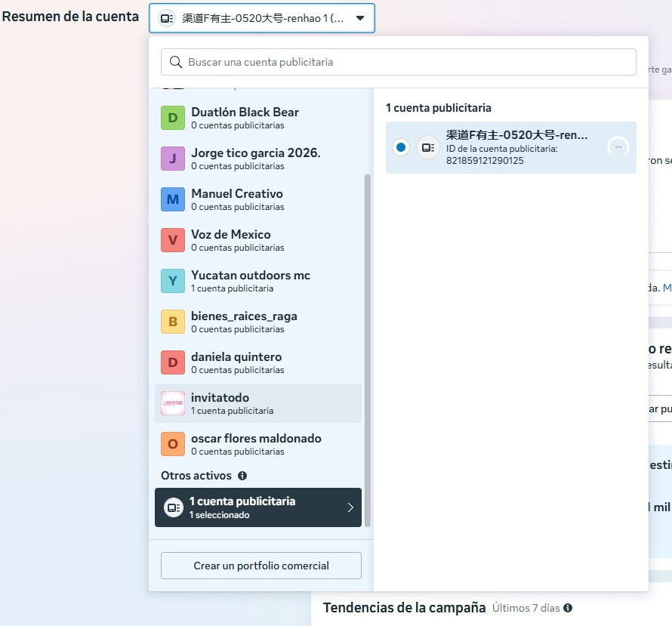Select daniela quintero portfolio
This screenshot has height=626, width=672.
258,362
